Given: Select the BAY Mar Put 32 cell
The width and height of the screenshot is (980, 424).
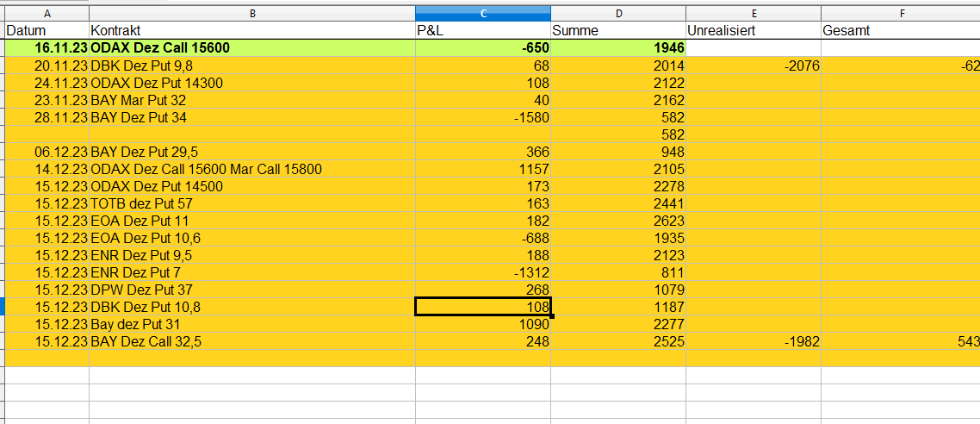Looking at the screenshot, I should (x=252, y=100).
